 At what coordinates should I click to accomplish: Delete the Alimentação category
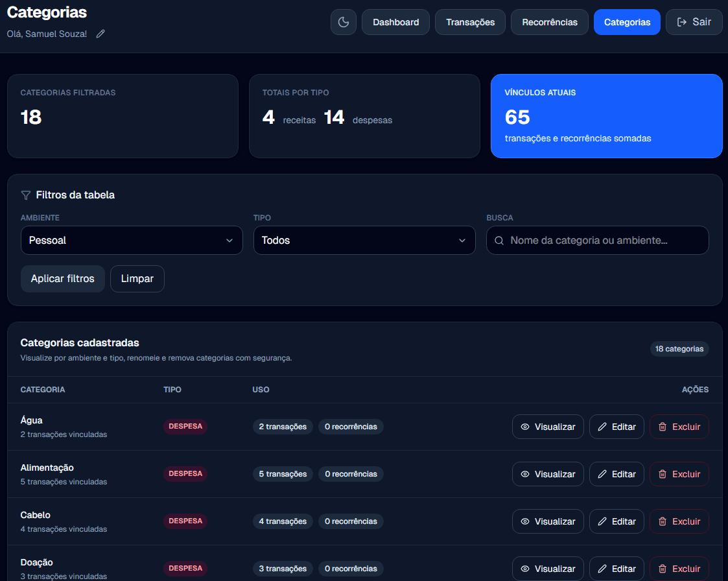tap(679, 474)
